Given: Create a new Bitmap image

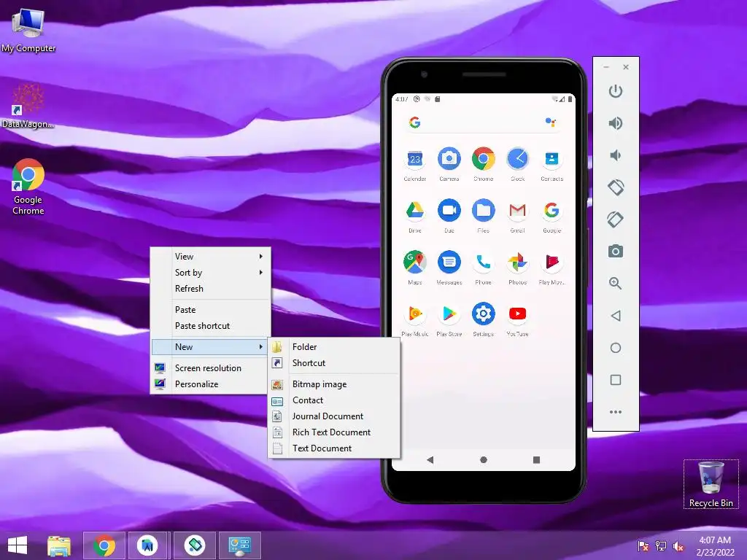Looking at the screenshot, I should 334,384.
